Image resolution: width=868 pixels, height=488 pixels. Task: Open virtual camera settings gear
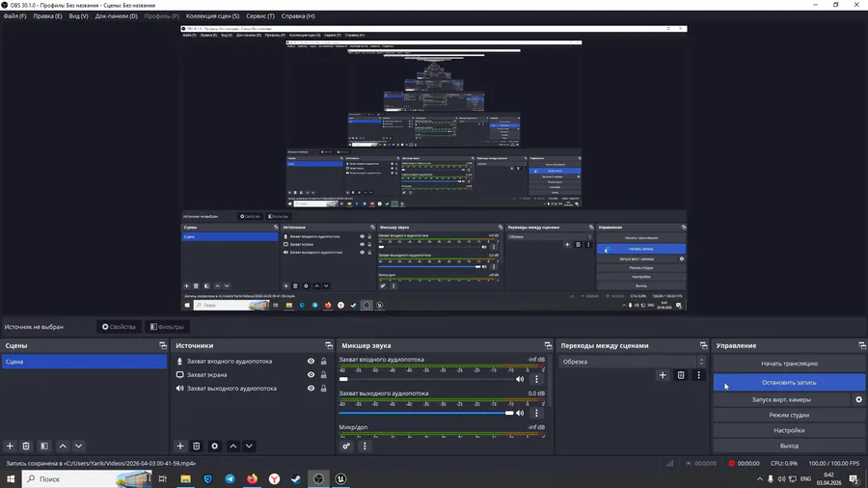click(858, 399)
